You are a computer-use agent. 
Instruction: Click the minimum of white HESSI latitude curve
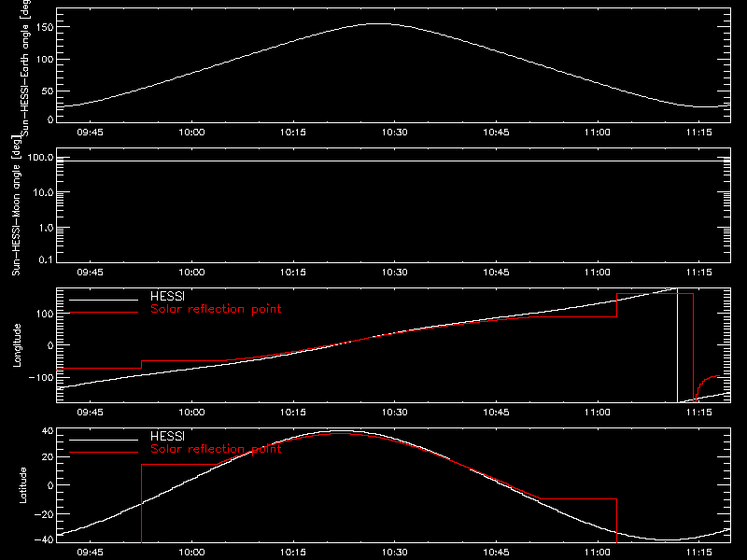pyautogui.click(x=670, y=540)
